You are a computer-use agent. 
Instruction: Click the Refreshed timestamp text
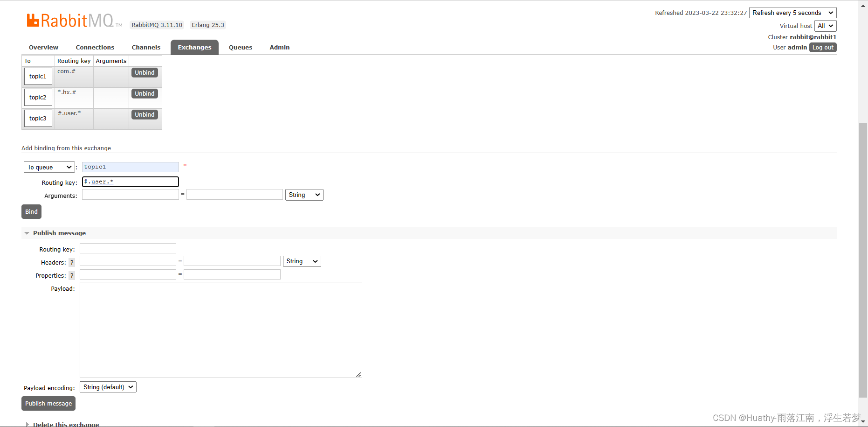point(701,13)
